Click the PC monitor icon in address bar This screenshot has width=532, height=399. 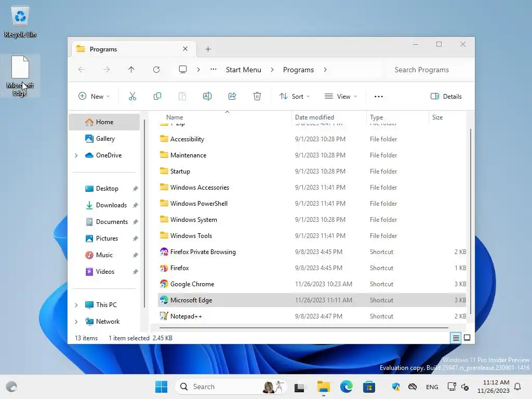[x=183, y=70]
